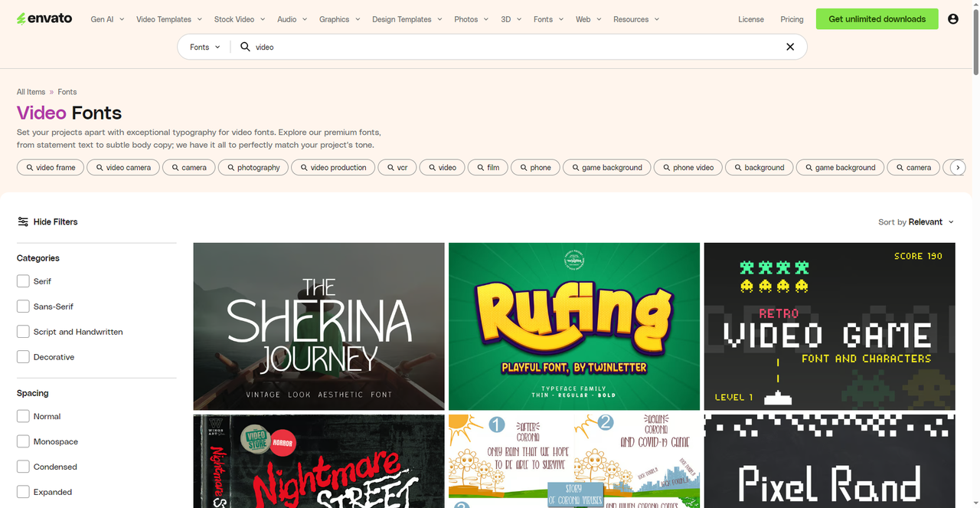This screenshot has width=980, height=508.
Task: Select the 'vcr' search tag
Action: coord(397,167)
